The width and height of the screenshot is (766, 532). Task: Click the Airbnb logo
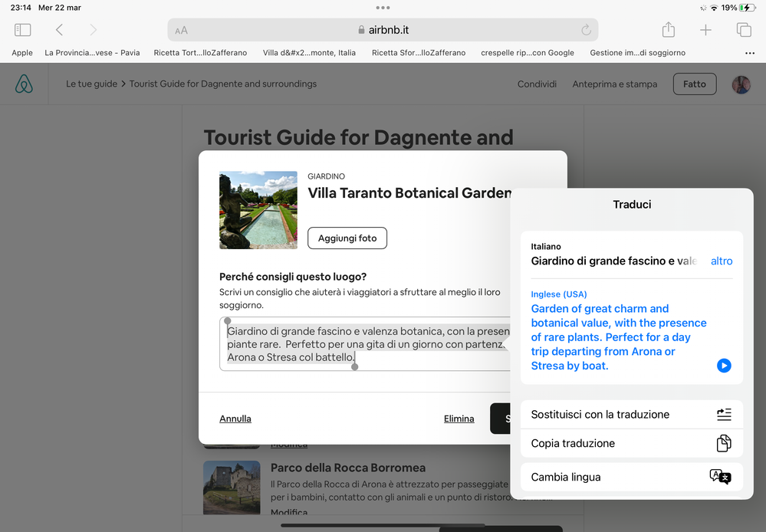pos(24,84)
